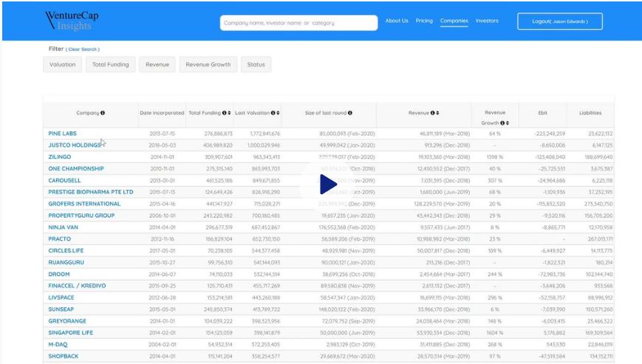The height and width of the screenshot is (364, 642).
Task: Click the blue play button overlay
Action: pos(328,185)
